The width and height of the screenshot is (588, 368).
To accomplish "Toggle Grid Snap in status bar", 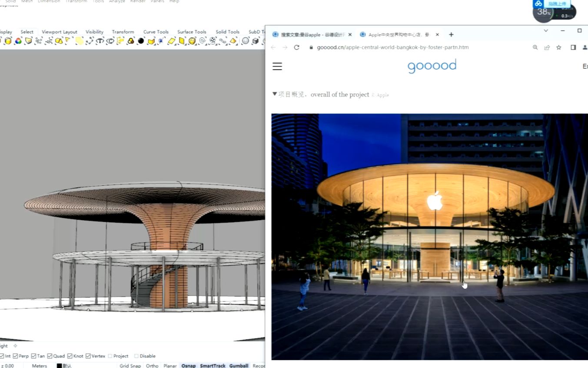I will point(130,366).
